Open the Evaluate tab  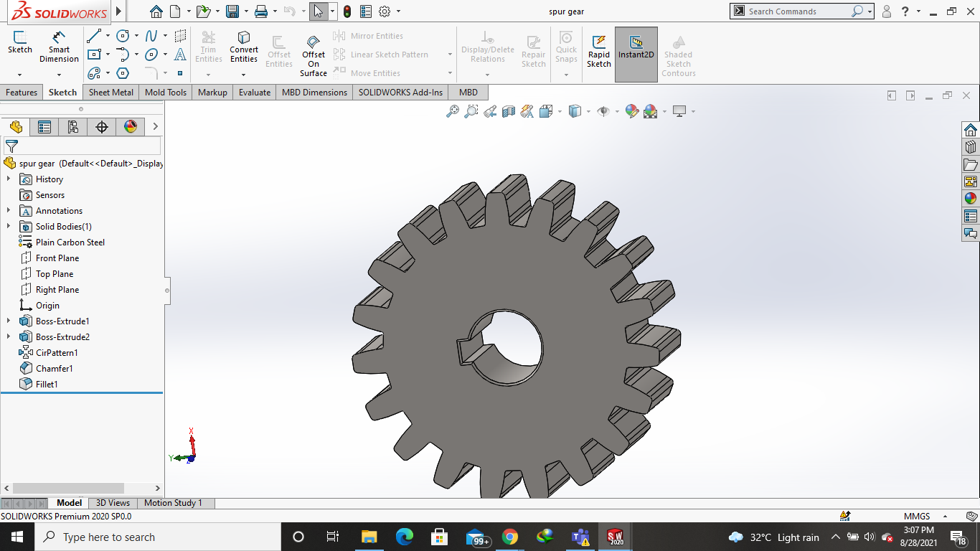click(255, 93)
